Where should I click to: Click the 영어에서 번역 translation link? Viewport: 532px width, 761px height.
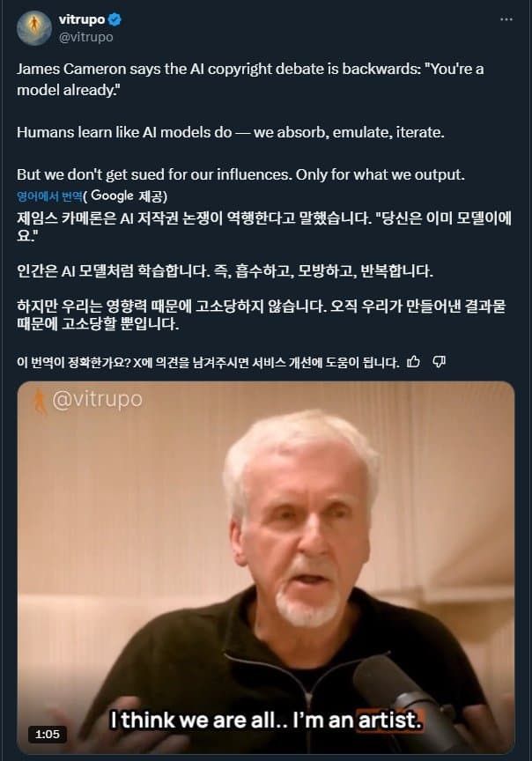coord(49,196)
